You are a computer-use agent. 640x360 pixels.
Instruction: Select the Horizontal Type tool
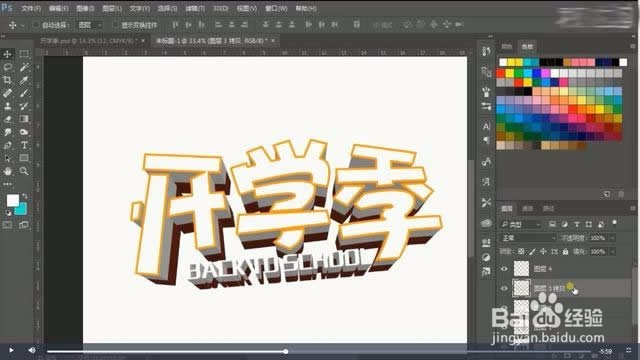24,145
